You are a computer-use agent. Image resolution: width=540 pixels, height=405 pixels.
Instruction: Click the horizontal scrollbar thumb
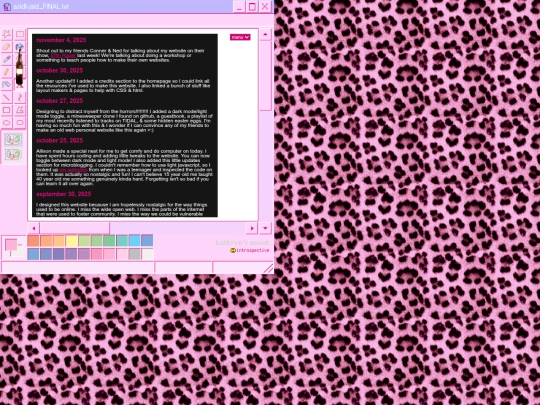click(75, 228)
